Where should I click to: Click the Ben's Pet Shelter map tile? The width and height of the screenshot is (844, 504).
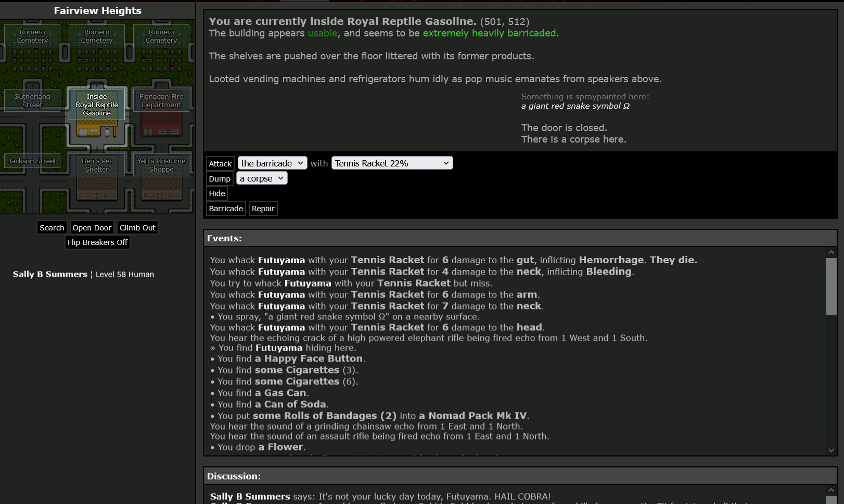click(97, 165)
